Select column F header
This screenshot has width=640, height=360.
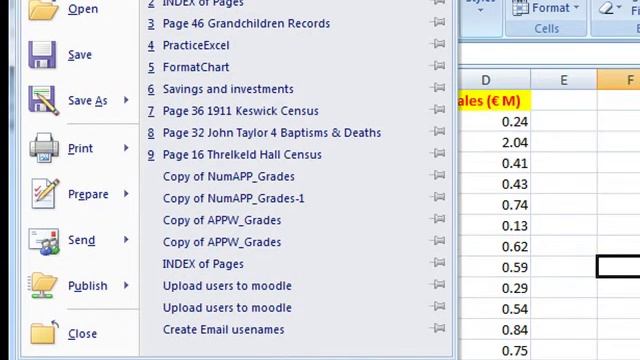click(618, 80)
